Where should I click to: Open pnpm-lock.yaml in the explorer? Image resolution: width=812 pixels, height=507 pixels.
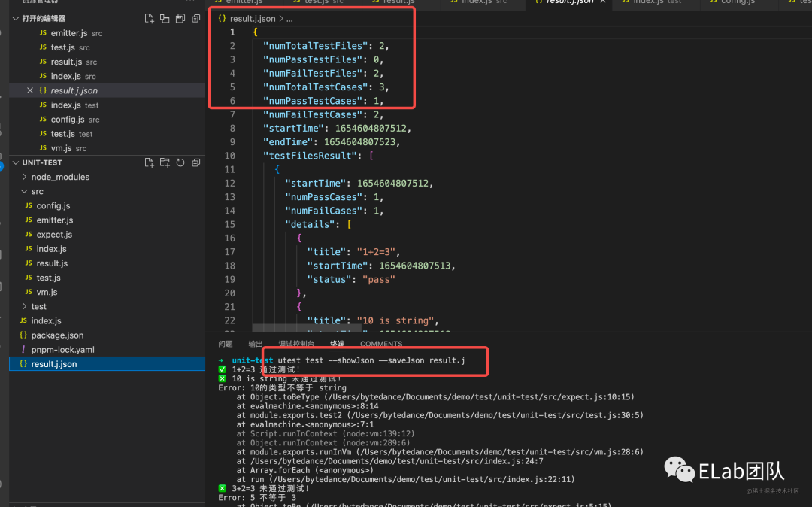(108, 350)
